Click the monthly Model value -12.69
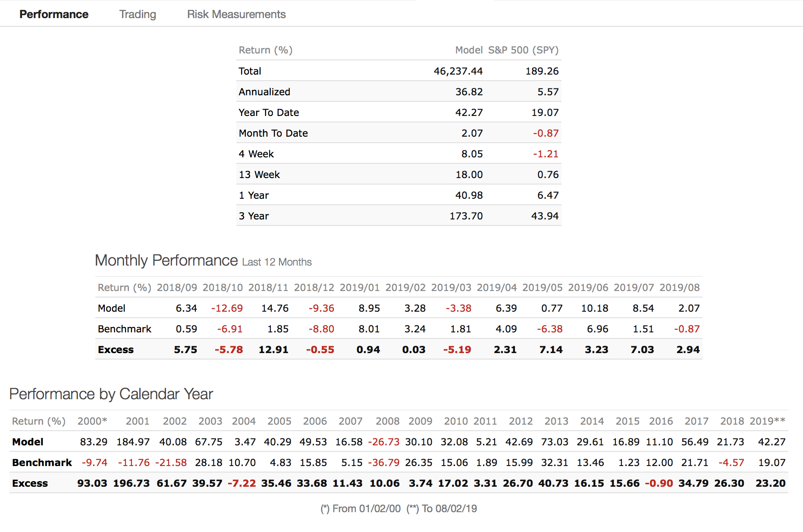The height and width of the screenshot is (532, 803). (227, 308)
